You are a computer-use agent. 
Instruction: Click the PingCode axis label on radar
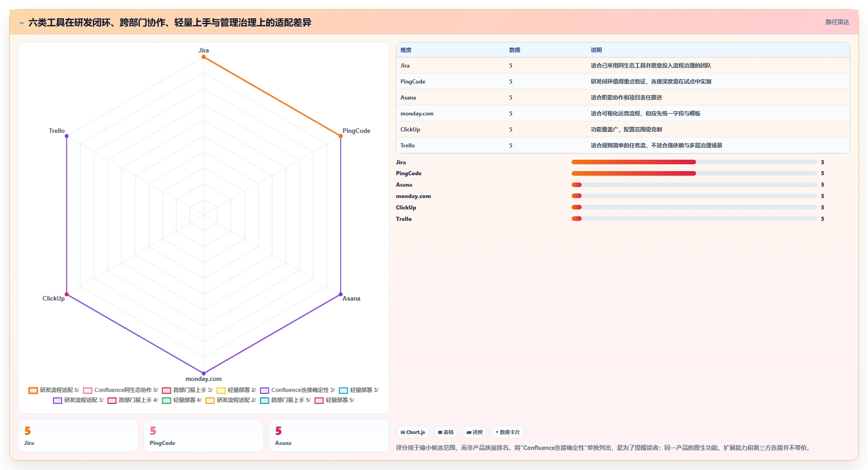pyautogui.click(x=356, y=131)
